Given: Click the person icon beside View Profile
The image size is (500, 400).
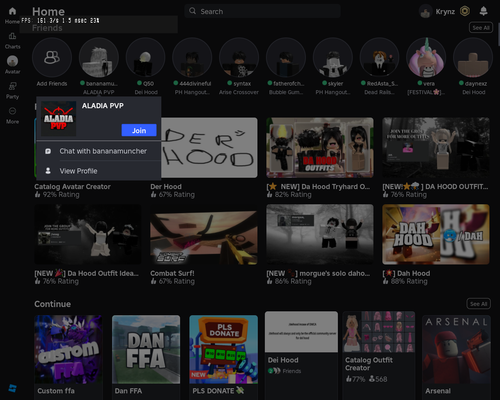Looking at the screenshot, I should click(x=48, y=171).
